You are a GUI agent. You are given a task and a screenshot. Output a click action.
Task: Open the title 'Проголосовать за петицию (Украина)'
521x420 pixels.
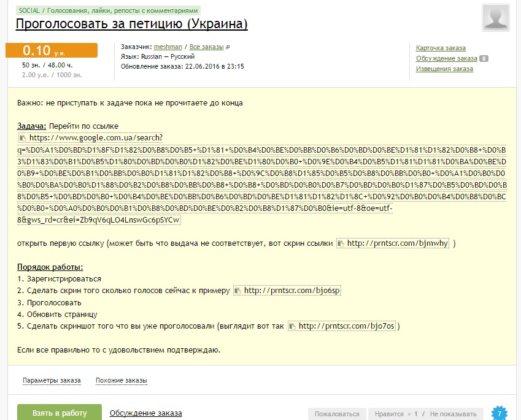pos(131,24)
